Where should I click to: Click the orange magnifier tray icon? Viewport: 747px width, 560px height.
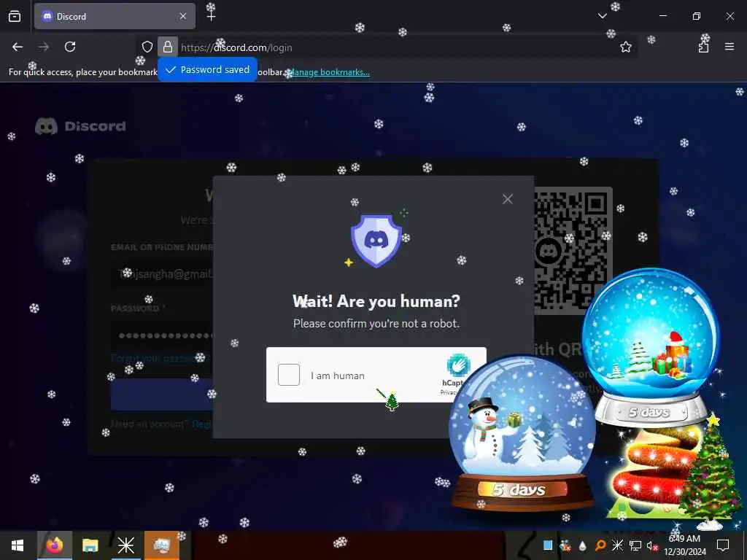tap(600, 545)
